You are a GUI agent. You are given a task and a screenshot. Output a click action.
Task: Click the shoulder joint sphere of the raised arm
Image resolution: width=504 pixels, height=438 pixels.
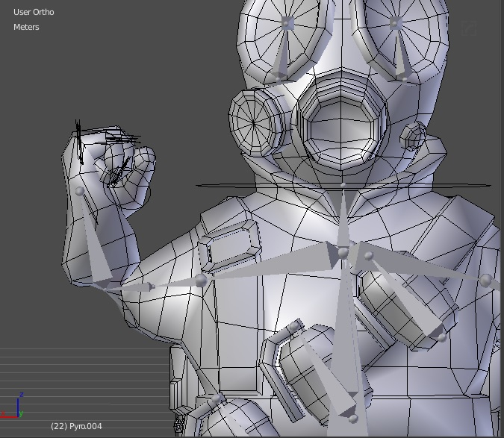click(x=201, y=281)
